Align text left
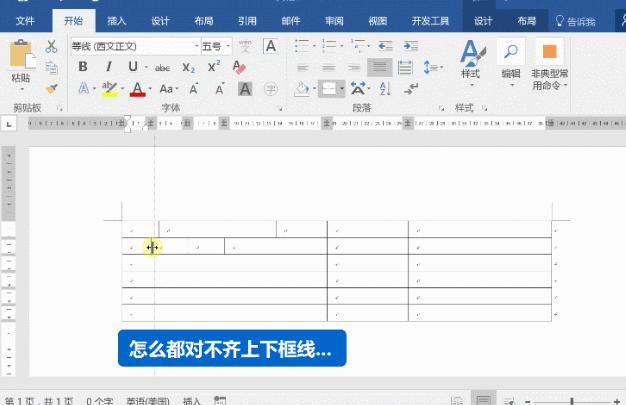This screenshot has height=405, width=626. click(303, 68)
